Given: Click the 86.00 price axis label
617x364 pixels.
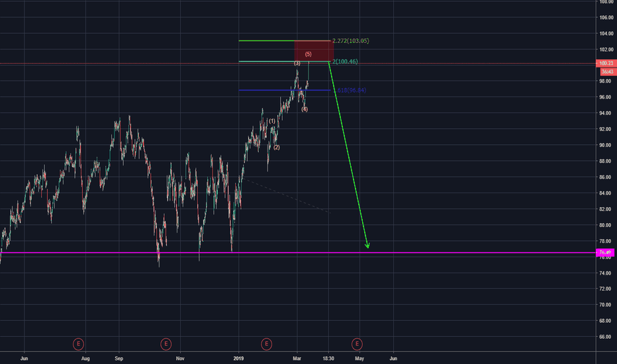Looking at the screenshot, I should coord(606,177).
